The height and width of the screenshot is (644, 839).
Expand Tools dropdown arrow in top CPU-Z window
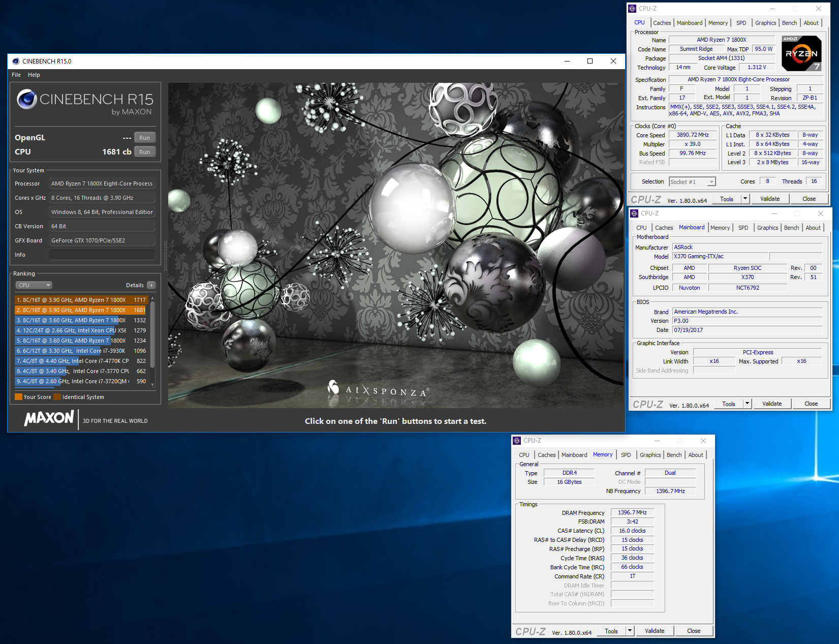coord(745,199)
